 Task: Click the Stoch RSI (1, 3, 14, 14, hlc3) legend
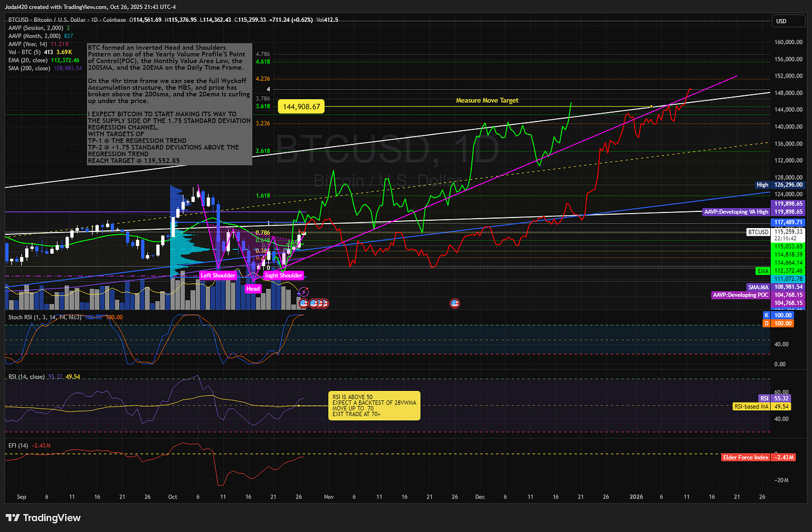tap(65, 317)
